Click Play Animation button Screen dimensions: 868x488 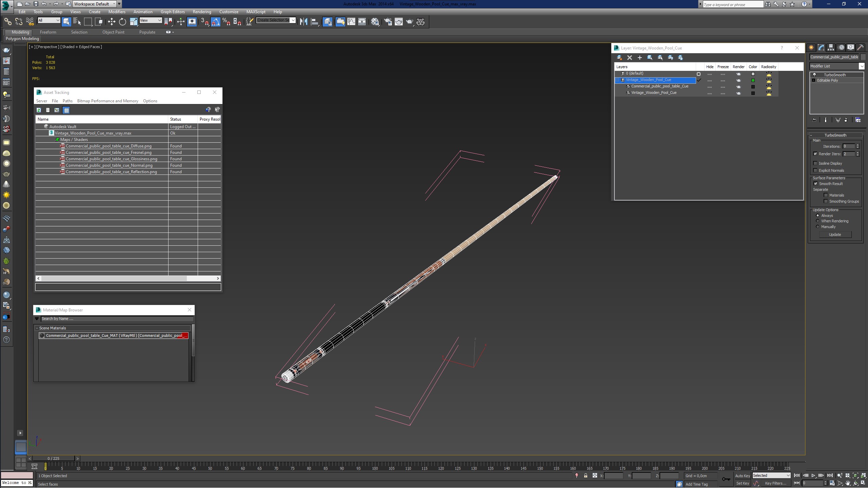pos(813,476)
